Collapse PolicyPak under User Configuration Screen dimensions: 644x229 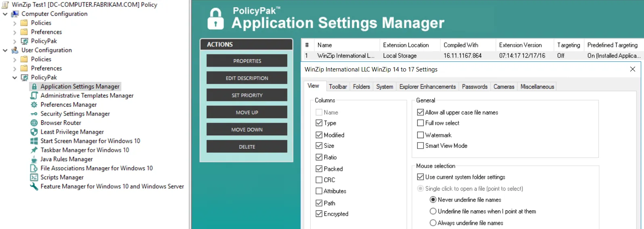click(15, 78)
